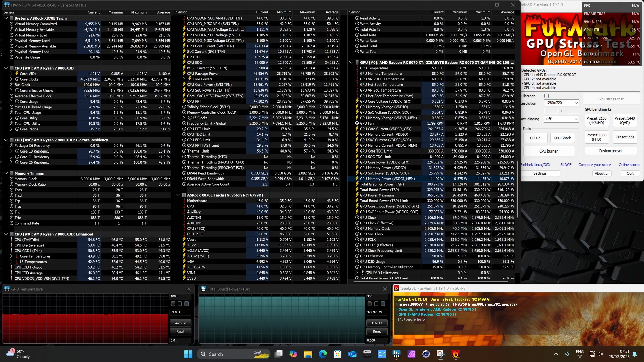
Task: Click the HWiNFO icon in Sensors Status title bar
Action: tap(7, 5)
